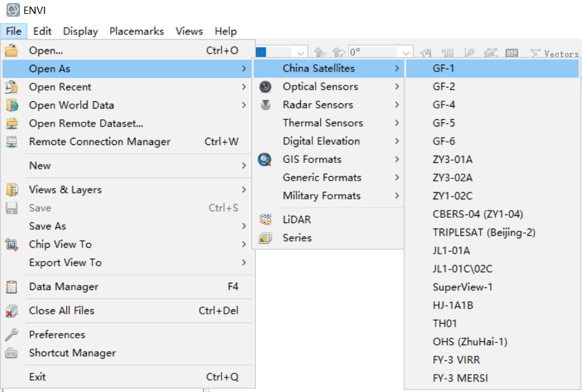The height and width of the screenshot is (392, 582).
Task: Click the Close All Files icon
Action: [11, 311]
